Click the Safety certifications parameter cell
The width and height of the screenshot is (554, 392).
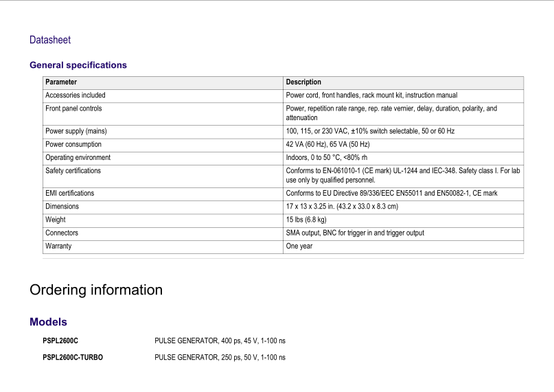pyautogui.click(x=73, y=171)
